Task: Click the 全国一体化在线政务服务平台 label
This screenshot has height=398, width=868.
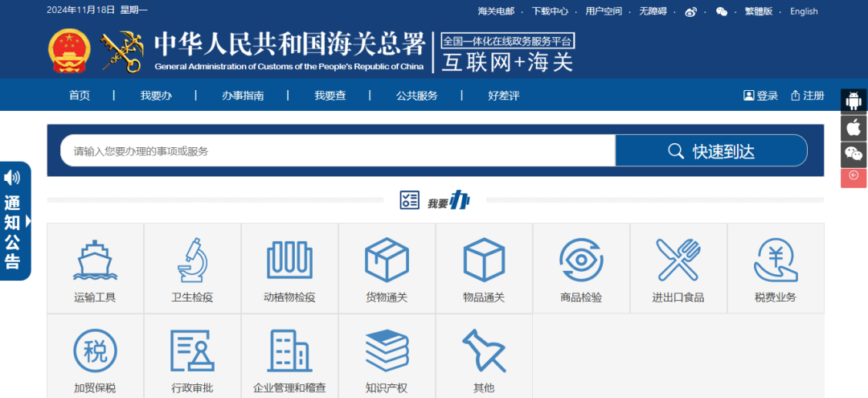Action: pyautogui.click(x=507, y=40)
